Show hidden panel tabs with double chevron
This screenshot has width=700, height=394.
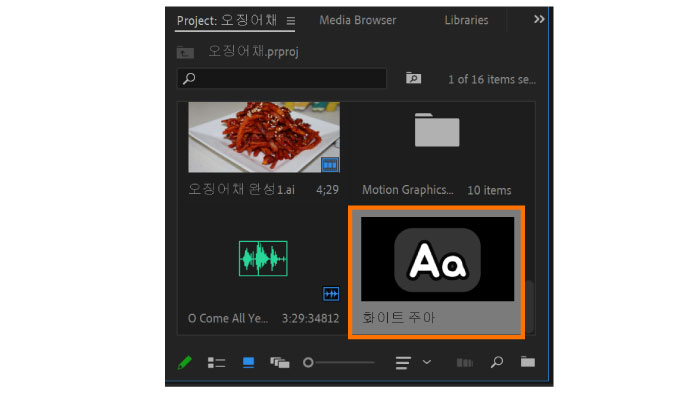click(539, 19)
